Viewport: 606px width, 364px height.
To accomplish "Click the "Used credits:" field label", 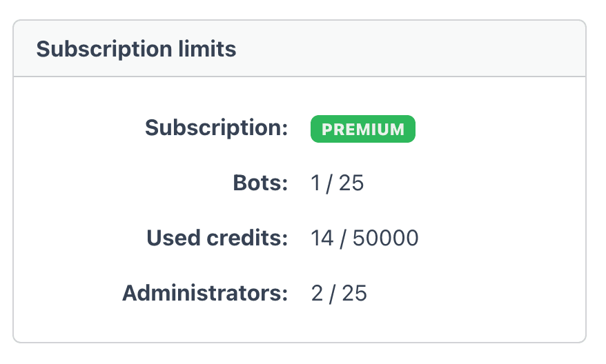I will 217,239.
